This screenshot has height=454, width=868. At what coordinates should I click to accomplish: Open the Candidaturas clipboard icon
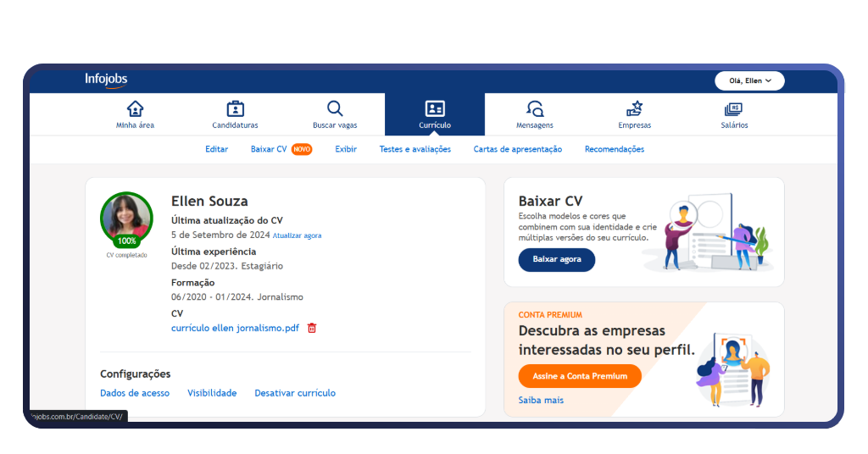[236, 108]
